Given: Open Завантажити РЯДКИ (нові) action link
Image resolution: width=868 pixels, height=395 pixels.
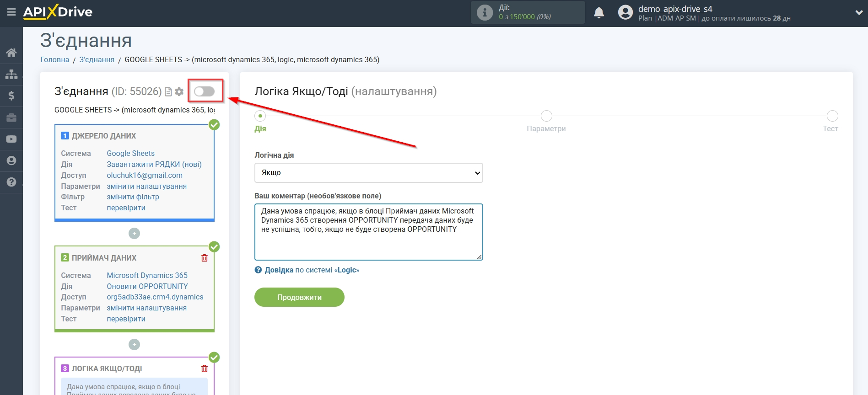Looking at the screenshot, I should (154, 165).
